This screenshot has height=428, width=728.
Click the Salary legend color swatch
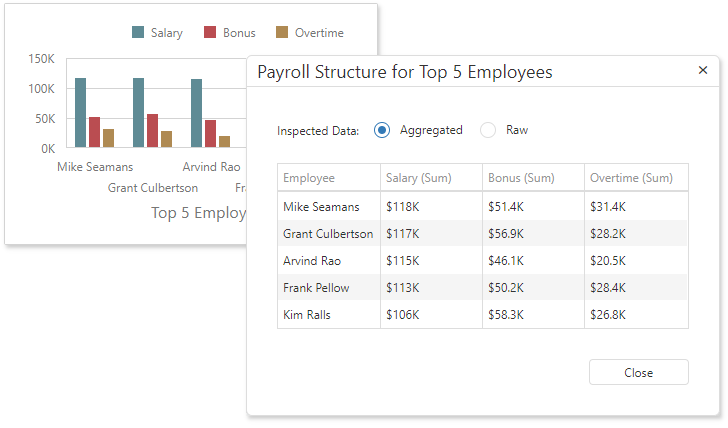(x=138, y=33)
